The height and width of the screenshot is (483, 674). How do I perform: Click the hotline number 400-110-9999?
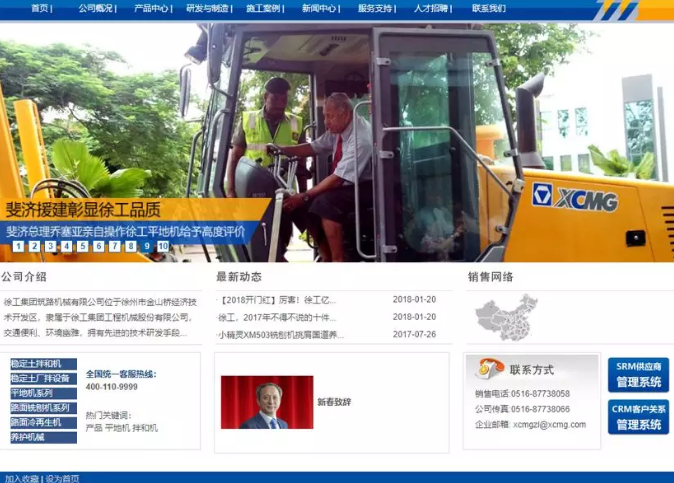point(112,387)
